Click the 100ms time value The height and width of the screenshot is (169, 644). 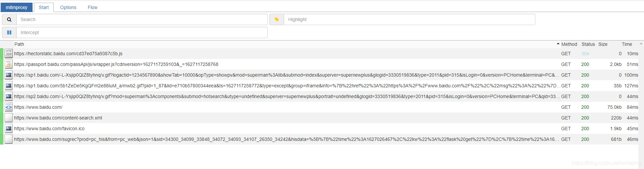point(631,75)
